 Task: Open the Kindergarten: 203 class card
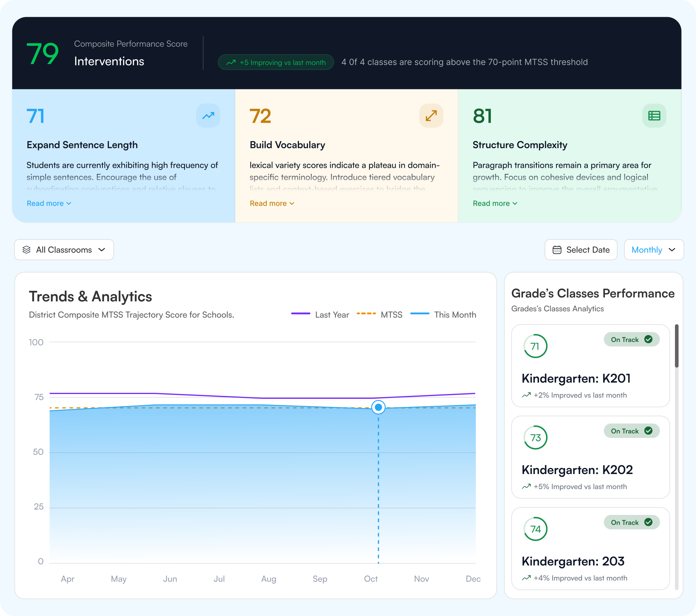pyautogui.click(x=590, y=549)
